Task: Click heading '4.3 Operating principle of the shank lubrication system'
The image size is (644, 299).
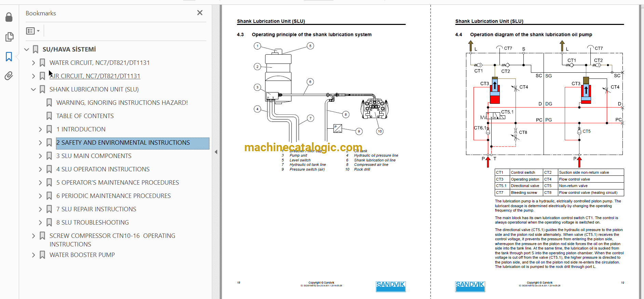Action: [304, 34]
